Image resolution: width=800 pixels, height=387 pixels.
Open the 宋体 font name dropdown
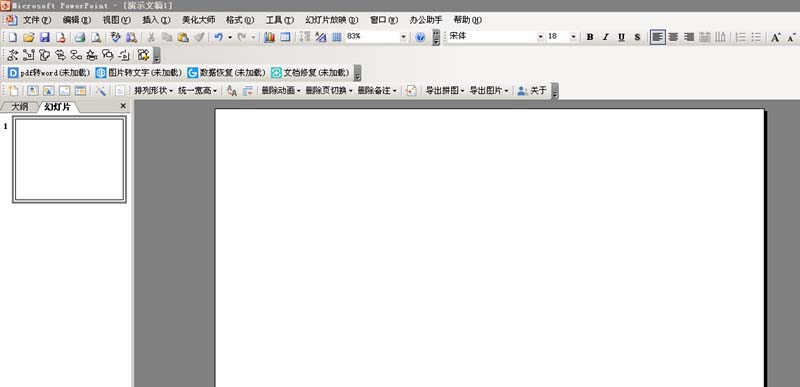tap(540, 37)
